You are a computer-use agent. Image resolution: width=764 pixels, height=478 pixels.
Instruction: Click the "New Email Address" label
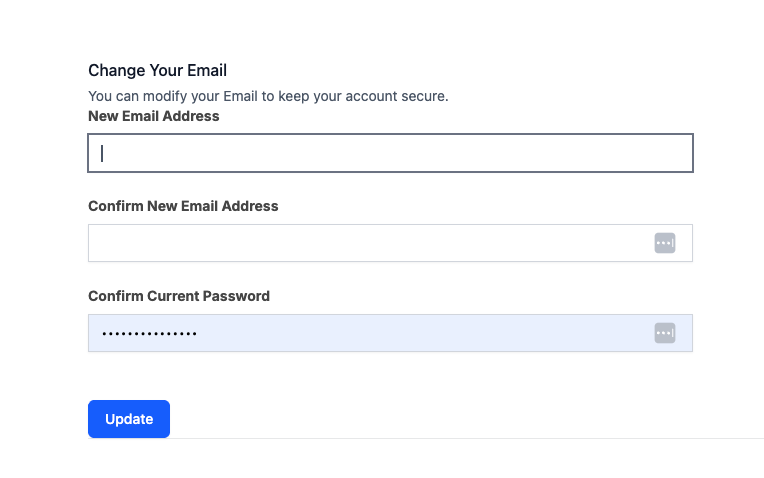(153, 116)
